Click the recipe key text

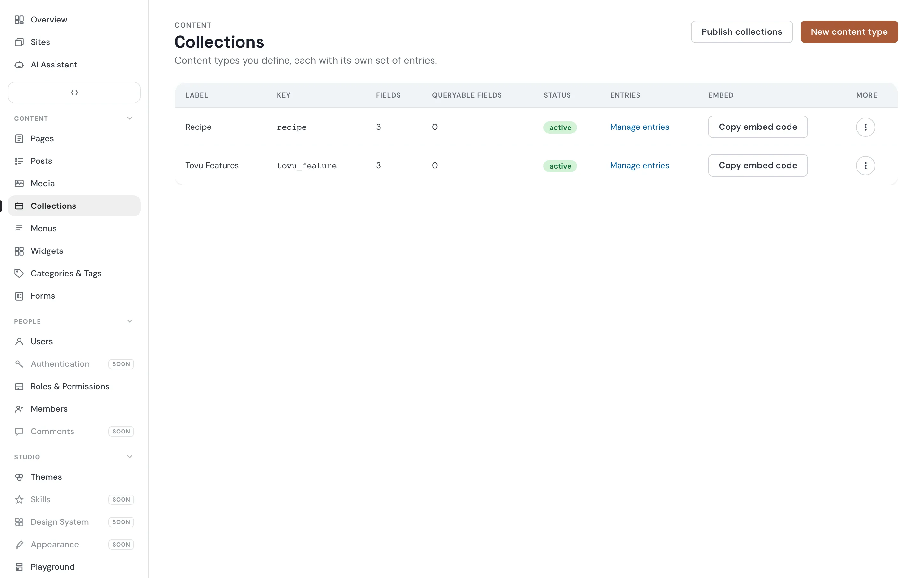[x=292, y=127]
